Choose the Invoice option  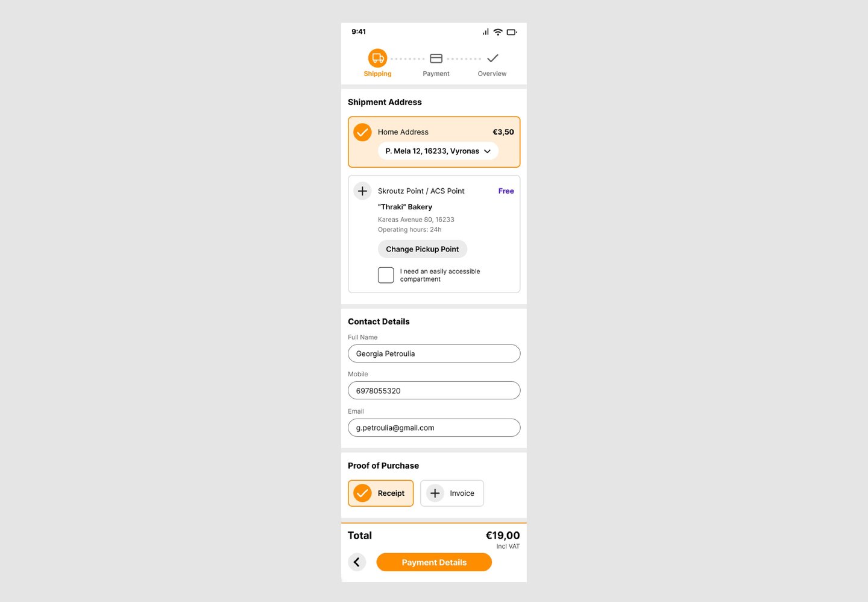(452, 493)
